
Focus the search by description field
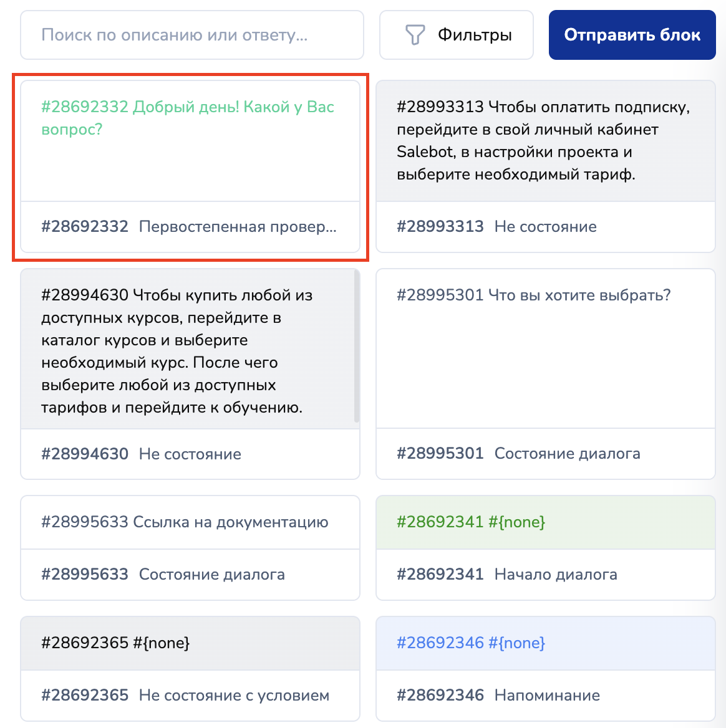tap(192, 35)
